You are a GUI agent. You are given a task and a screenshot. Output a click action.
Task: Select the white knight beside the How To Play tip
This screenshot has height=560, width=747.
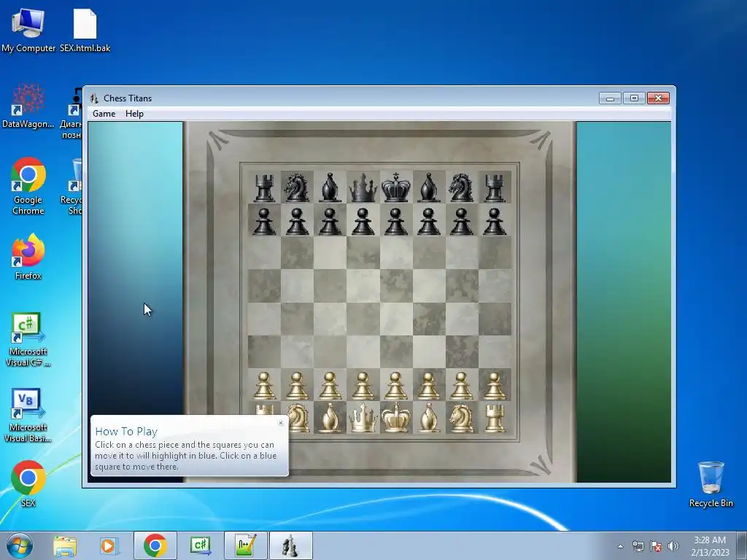pyautogui.click(x=298, y=418)
